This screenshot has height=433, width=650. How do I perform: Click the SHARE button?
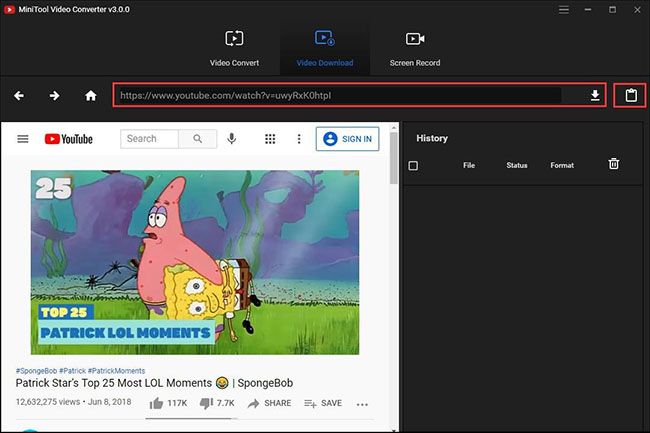pyautogui.click(x=269, y=403)
